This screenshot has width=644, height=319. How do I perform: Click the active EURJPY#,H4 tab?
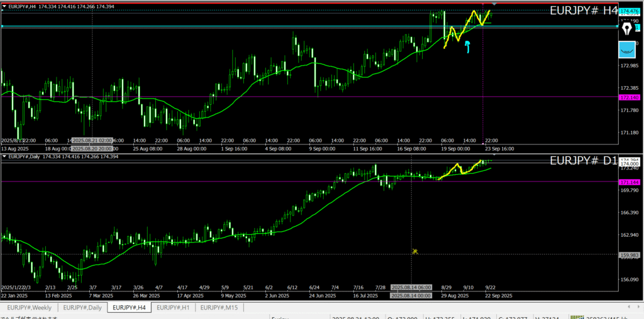tap(128, 307)
